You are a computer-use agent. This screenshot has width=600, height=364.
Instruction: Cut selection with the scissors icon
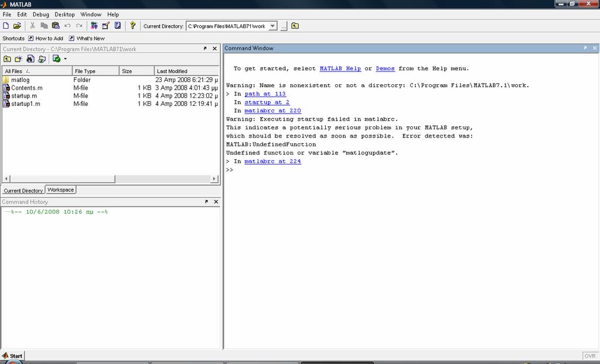(x=33, y=26)
